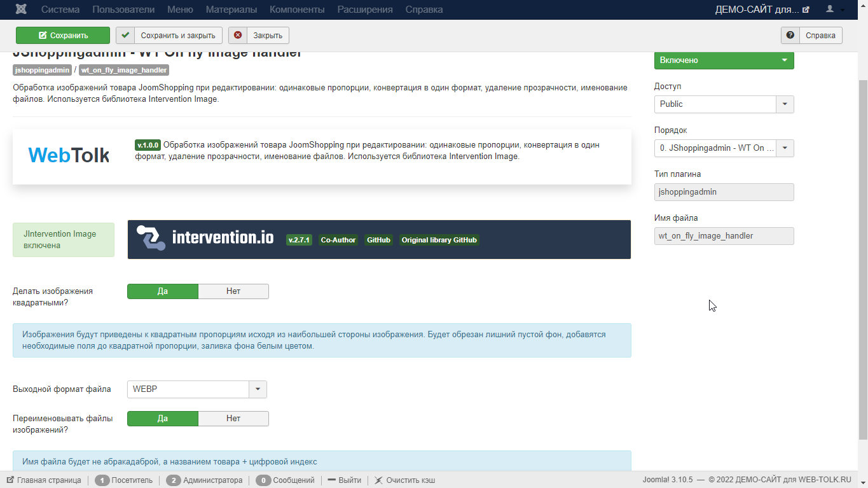Set square images option to Нет
Screen dimensions: 868x488
(233, 291)
